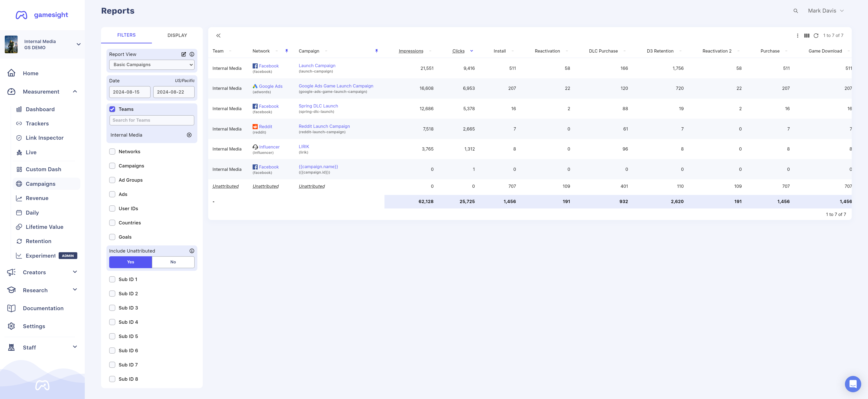Click the start date field 2024-08-15

(x=129, y=92)
